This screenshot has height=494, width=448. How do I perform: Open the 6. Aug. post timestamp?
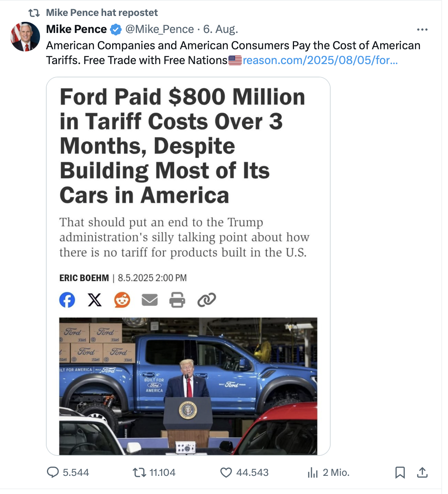click(220, 29)
